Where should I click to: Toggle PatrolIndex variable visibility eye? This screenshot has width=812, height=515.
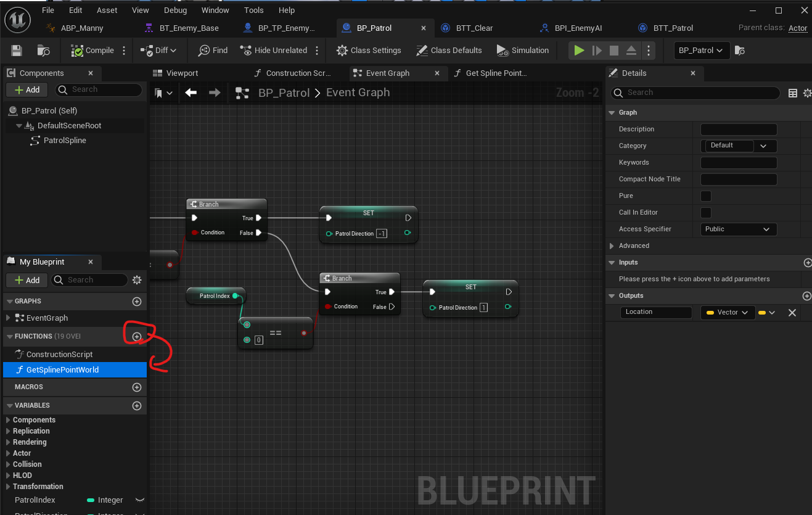pyautogui.click(x=140, y=500)
